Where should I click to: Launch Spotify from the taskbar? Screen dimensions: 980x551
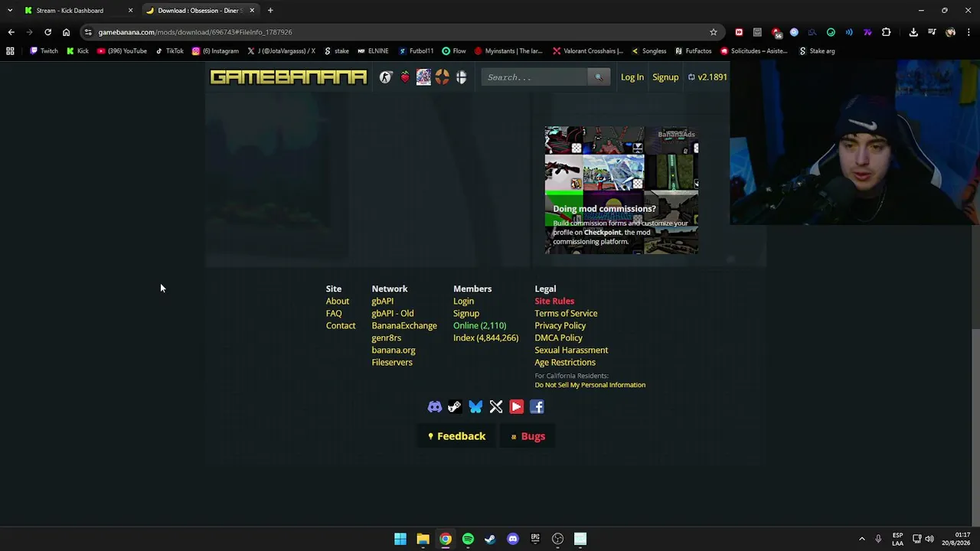coord(468,539)
